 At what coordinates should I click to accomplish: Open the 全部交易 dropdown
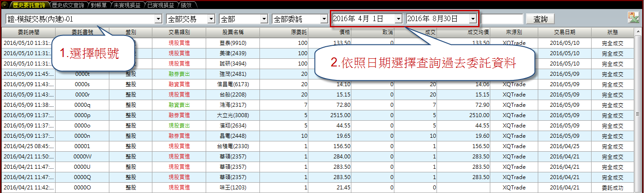click(x=211, y=19)
